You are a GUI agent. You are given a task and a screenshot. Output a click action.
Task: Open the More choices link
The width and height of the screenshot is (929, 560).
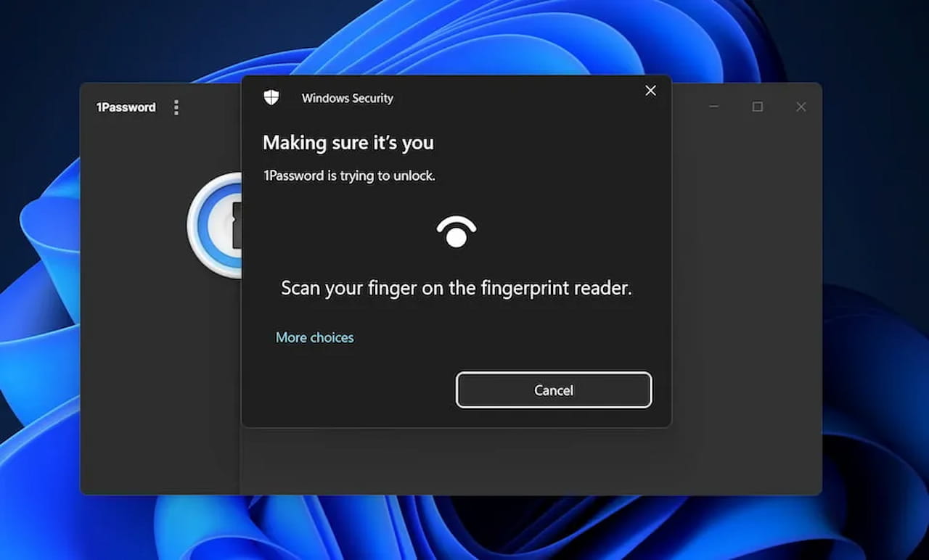tap(314, 337)
